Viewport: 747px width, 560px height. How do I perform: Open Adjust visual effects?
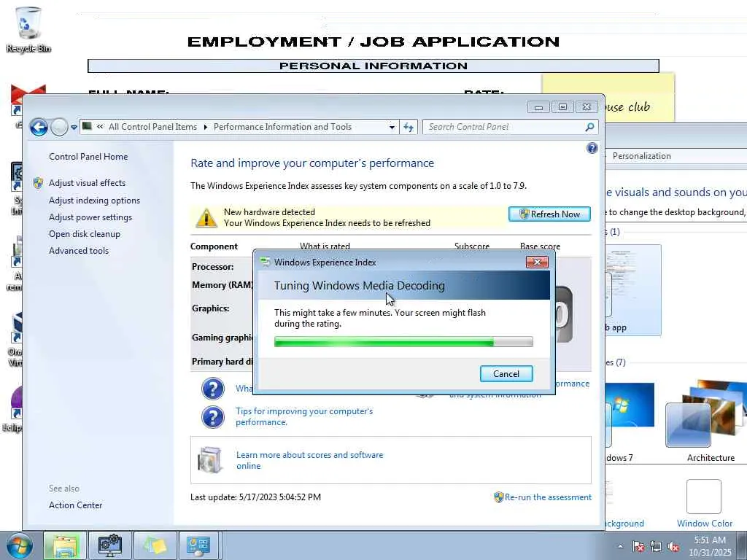tap(88, 183)
